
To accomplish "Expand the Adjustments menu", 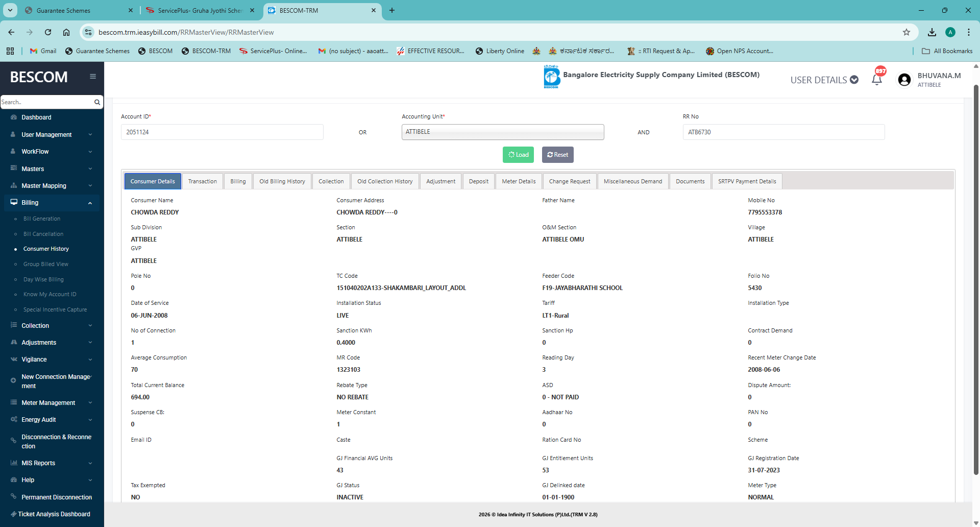I will click(x=51, y=343).
